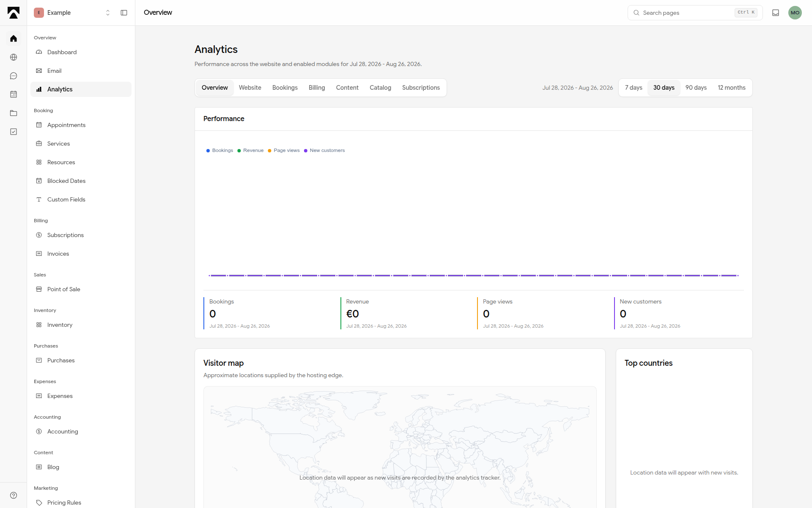This screenshot has height=508, width=812.
Task: Open the MO user avatar menu
Action: point(795,13)
